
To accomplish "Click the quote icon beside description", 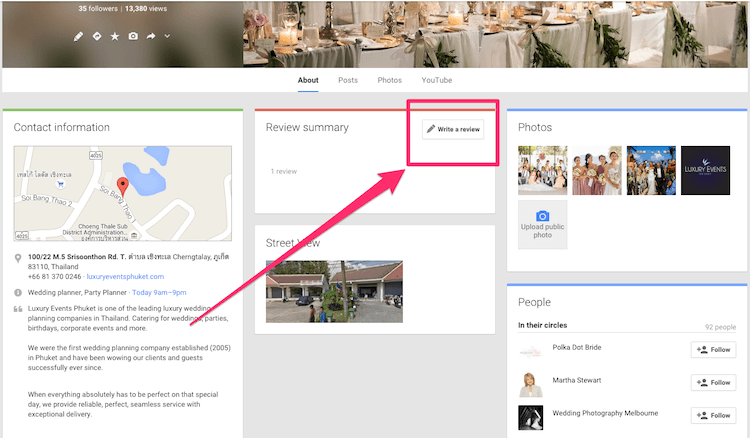I will pyautogui.click(x=18, y=309).
